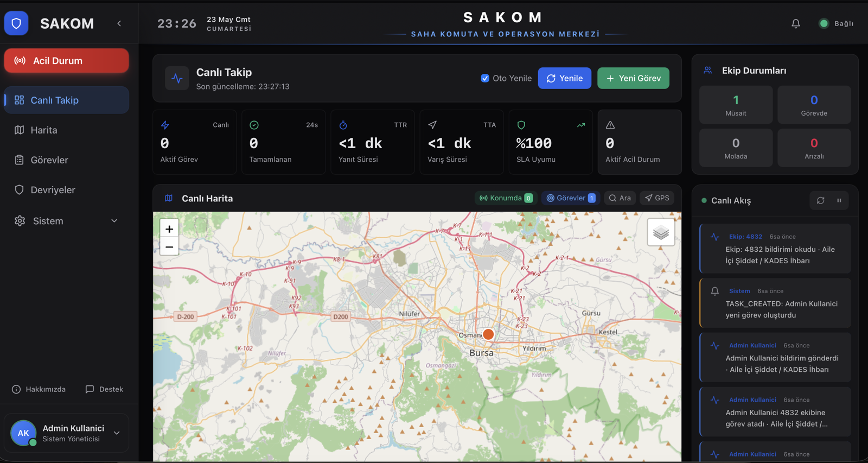Open the Destek link
This screenshot has width=868, height=463.
click(104, 389)
